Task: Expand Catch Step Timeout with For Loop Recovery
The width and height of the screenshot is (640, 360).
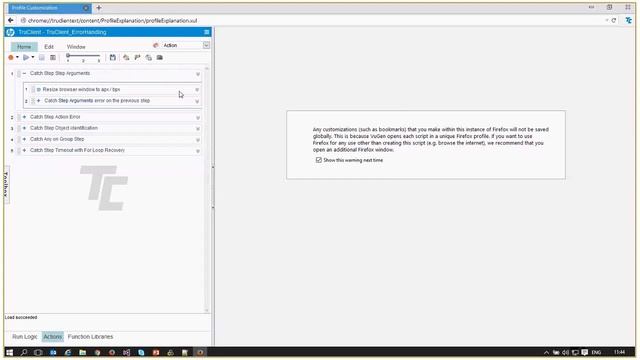Action: [x=24, y=150]
